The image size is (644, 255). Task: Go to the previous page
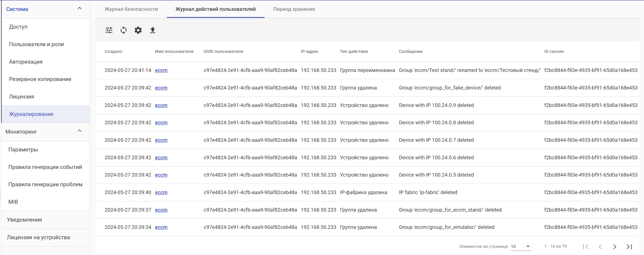tap(600, 246)
